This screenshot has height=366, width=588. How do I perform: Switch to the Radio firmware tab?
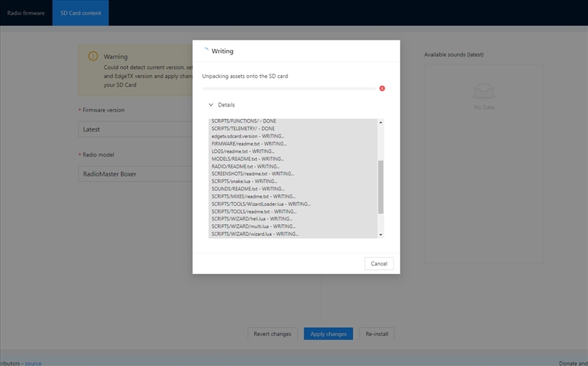[26, 13]
